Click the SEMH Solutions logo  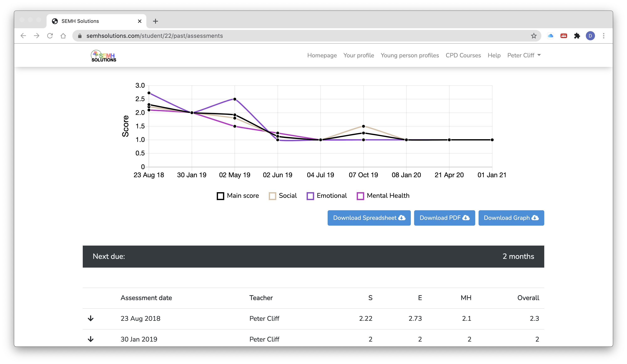point(104,56)
